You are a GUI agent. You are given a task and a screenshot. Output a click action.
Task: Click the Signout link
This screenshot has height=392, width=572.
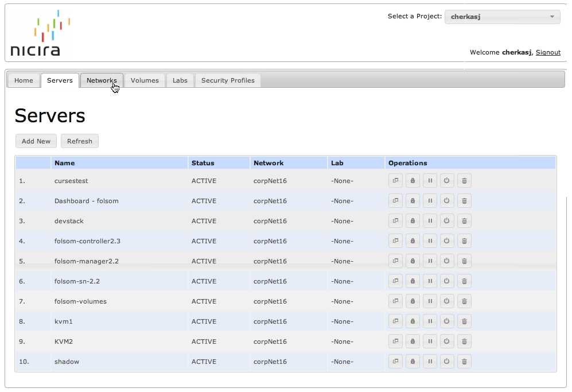point(548,52)
